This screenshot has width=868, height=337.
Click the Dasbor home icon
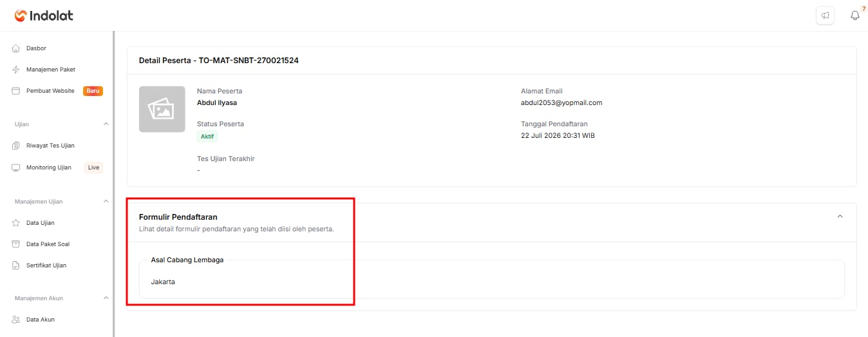coord(16,48)
